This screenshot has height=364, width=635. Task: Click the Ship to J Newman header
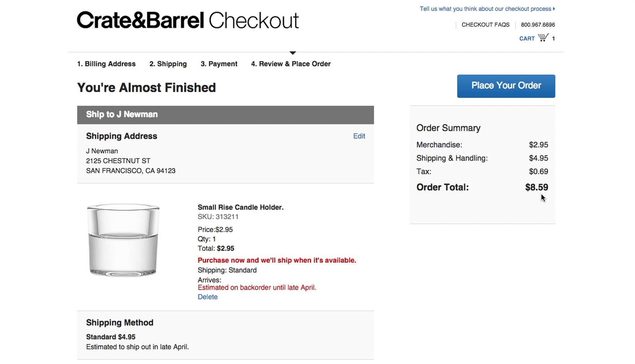(x=122, y=114)
